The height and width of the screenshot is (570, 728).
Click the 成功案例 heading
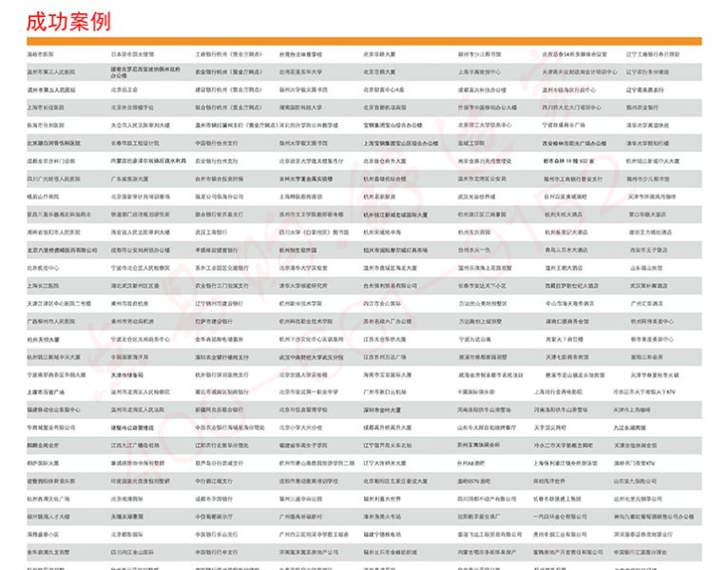coord(68,21)
